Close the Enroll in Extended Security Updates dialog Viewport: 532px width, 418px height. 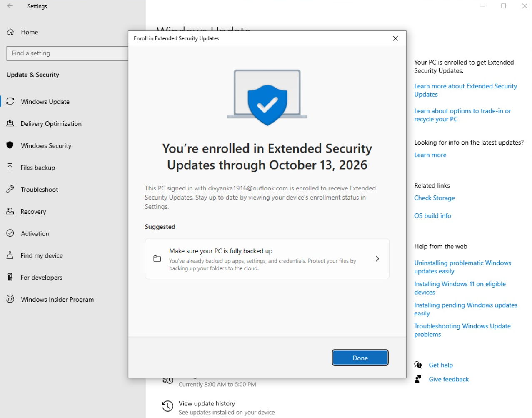tap(395, 38)
